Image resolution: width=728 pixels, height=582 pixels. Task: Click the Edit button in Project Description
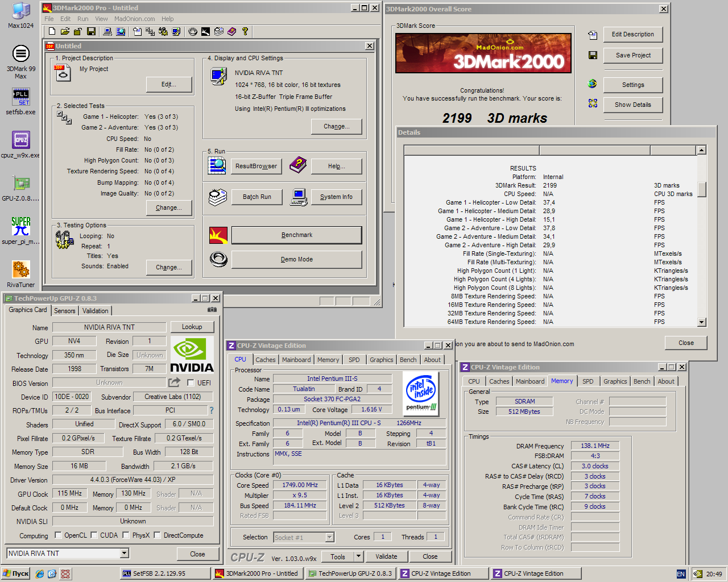tap(168, 84)
